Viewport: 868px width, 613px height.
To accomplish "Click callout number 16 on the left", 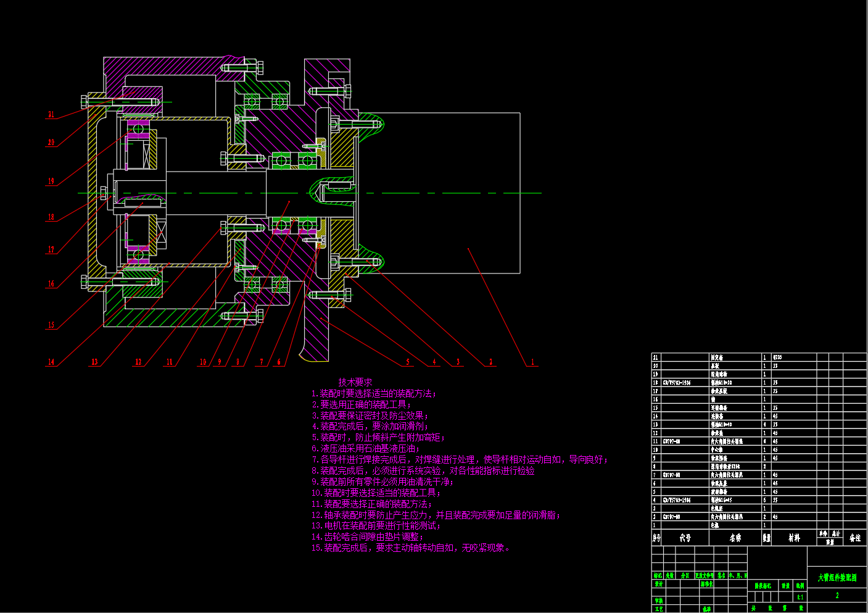I will click(51, 284).
